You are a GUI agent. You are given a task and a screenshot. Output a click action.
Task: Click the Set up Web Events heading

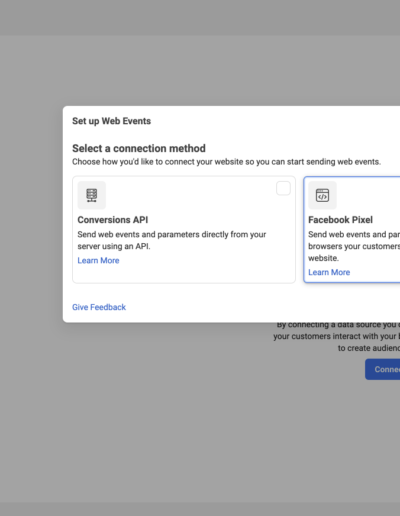(x=111, y=121)
